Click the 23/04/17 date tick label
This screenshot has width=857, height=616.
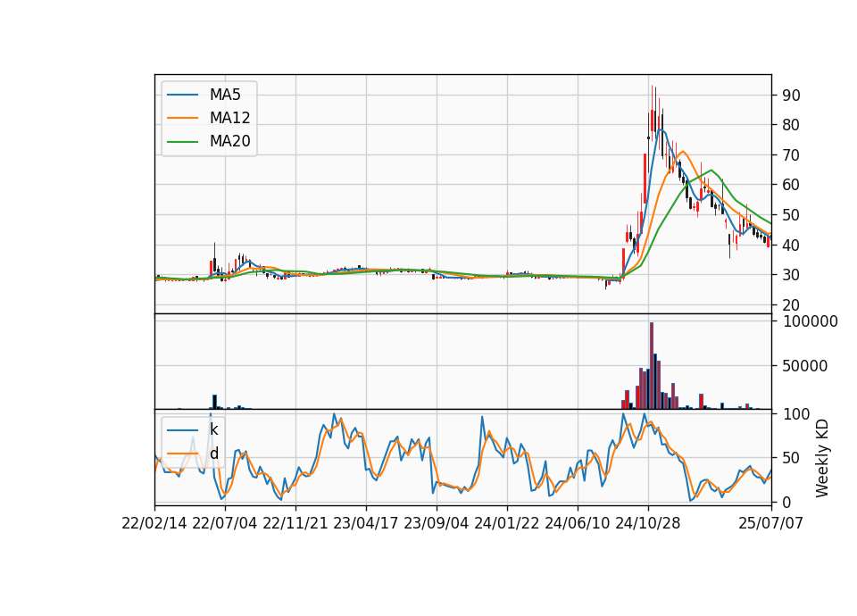(x=366, y=523)
